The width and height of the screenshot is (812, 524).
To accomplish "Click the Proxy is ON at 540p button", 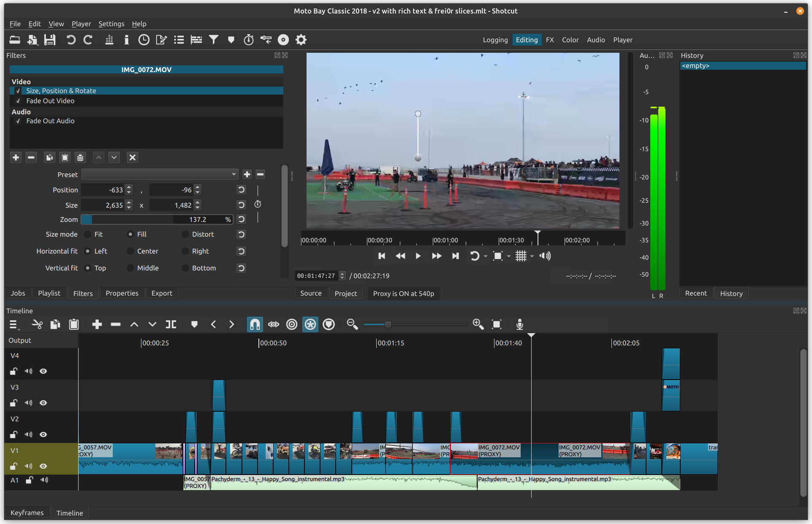I will point(403,293).
